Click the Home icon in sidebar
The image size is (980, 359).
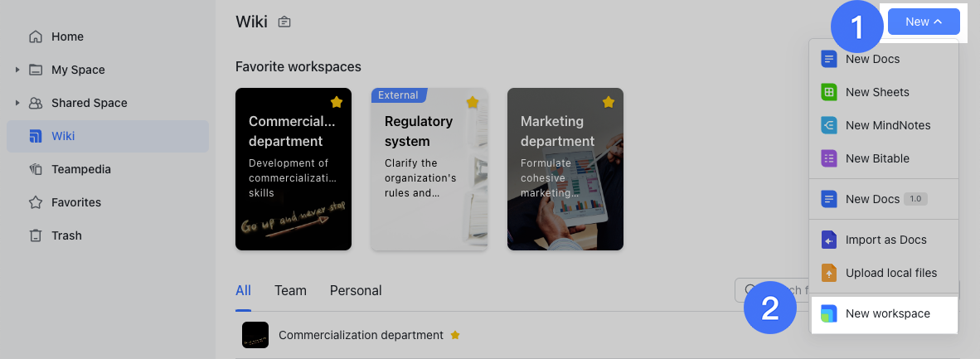coord(36,36)
